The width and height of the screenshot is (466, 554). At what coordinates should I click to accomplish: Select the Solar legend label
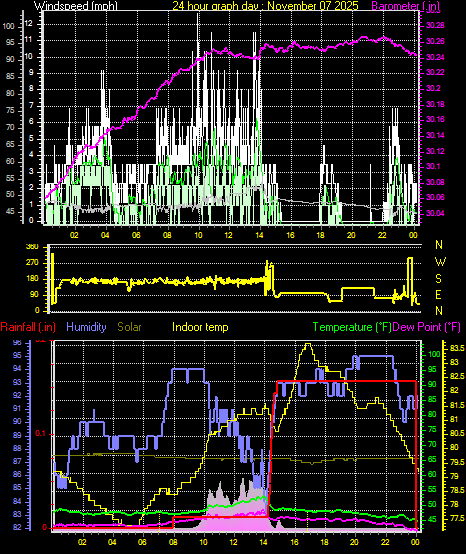pyautogui.click(x=129, y=327)
